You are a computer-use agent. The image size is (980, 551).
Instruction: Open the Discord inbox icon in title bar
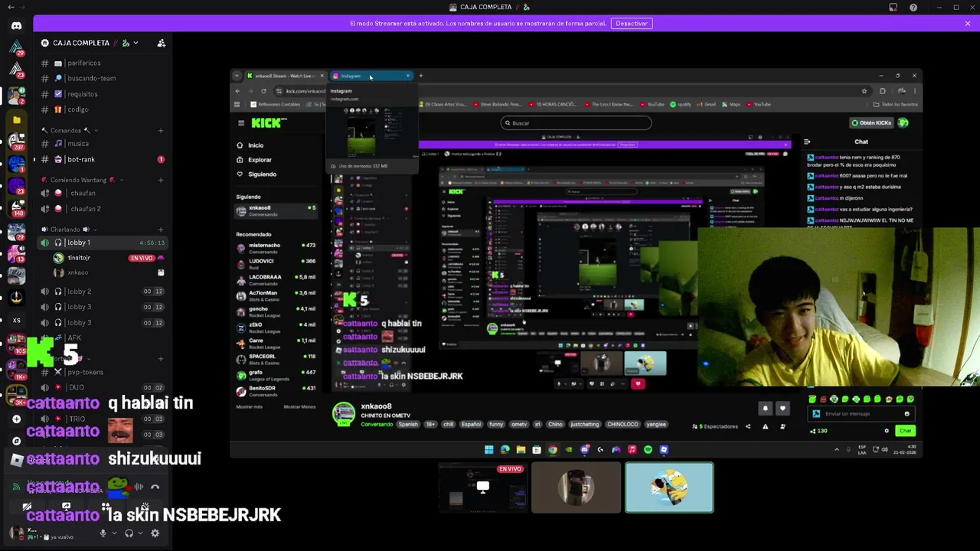893,8
